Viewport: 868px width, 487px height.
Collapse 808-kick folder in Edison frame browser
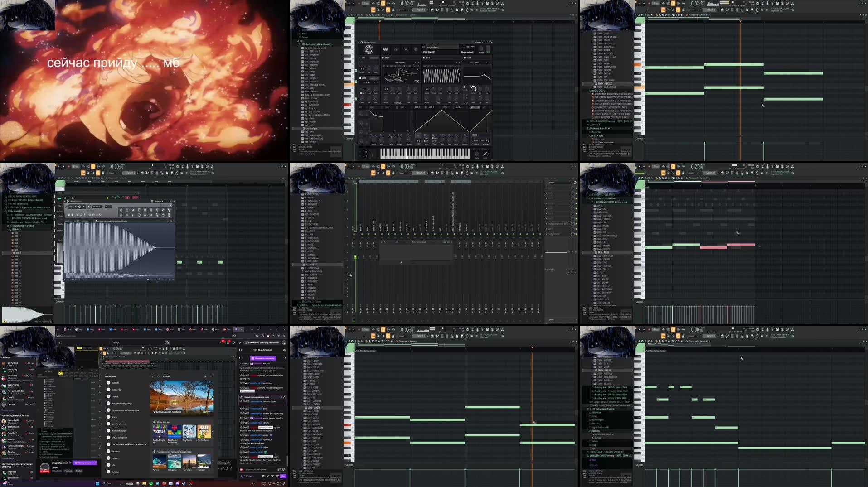[15, 230]
